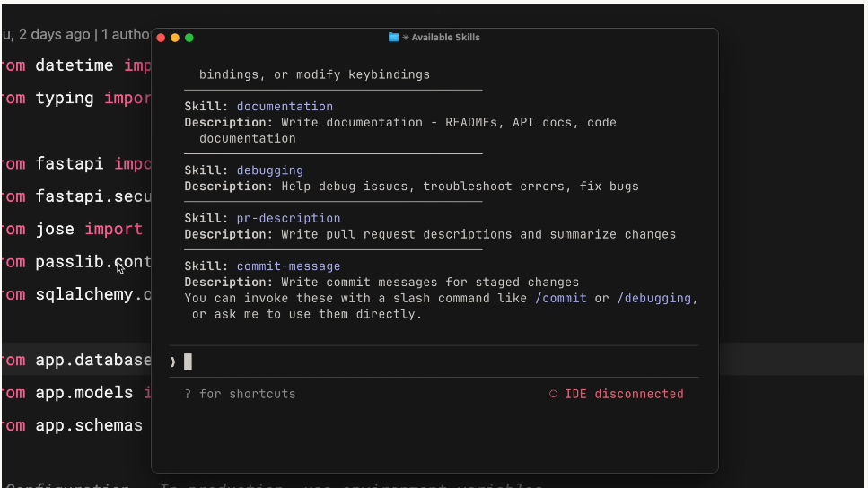Click 'or ask me to use them directly' line

tap(307, 314)
